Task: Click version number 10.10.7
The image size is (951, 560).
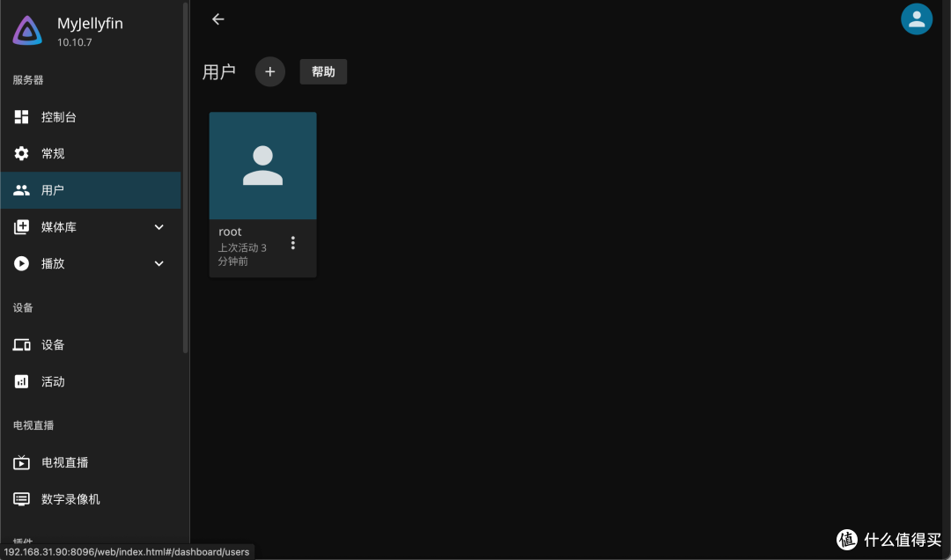Action: (x=75, y=42)
